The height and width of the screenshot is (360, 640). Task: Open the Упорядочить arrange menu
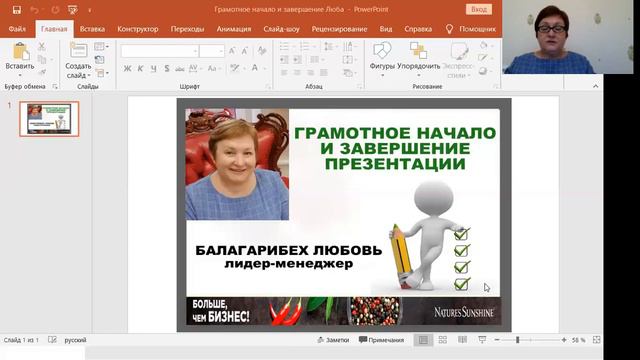tap(419, 59)
